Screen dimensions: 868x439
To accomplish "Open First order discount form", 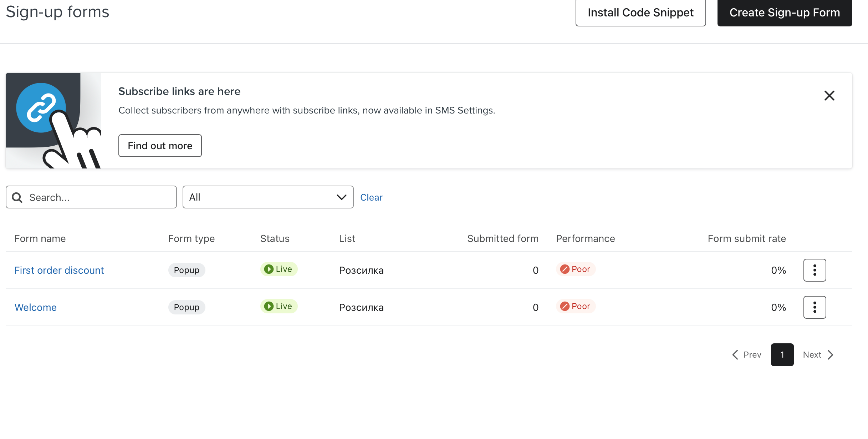I will 59,270.
